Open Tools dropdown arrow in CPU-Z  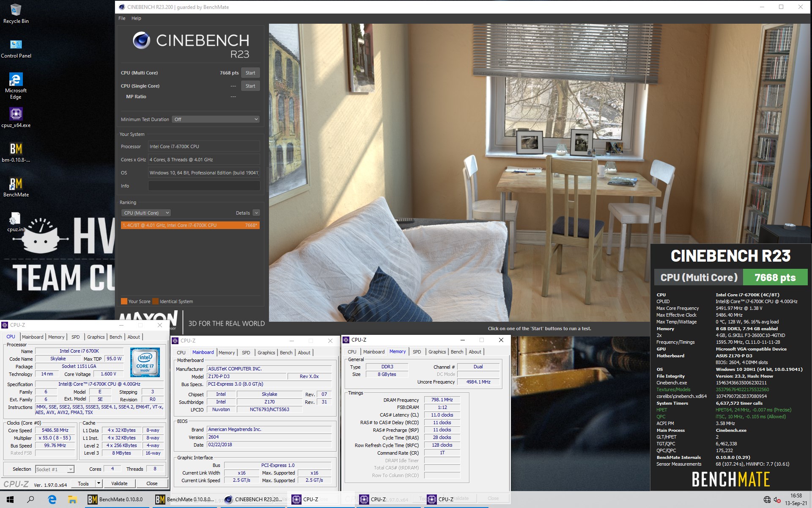99,483
